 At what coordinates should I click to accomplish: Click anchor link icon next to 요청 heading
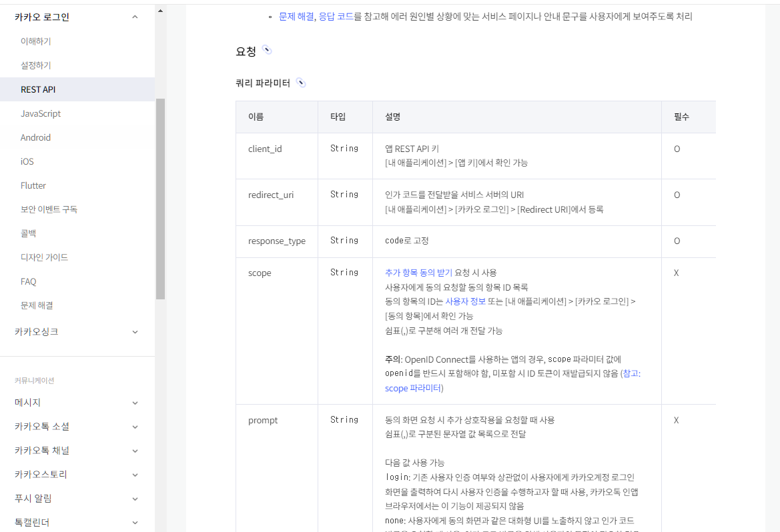tap(267, 50)
